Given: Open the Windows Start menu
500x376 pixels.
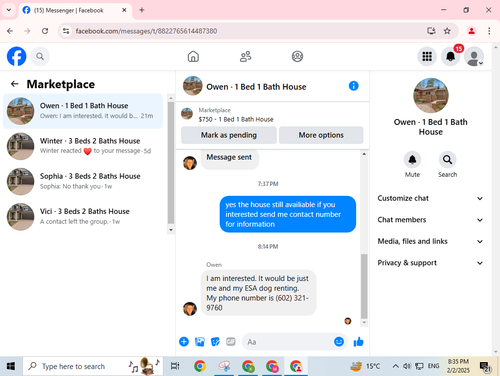Looking at the screenshot, I should pyautogui.click(x=11, y=366).
